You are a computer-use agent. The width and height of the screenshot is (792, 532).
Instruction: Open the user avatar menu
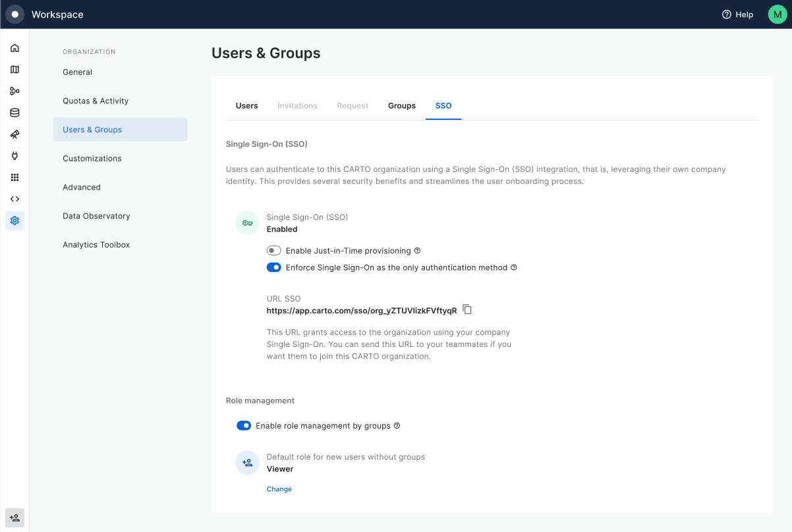(x=778, y=14)
